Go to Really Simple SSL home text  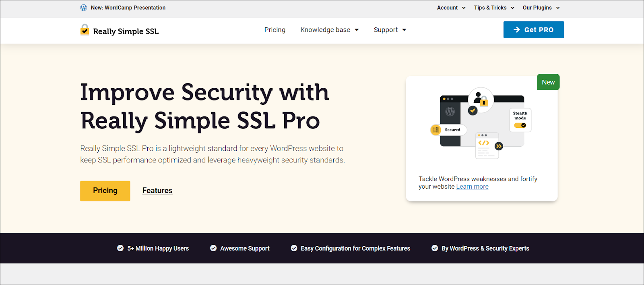click(x=126, y=31)
